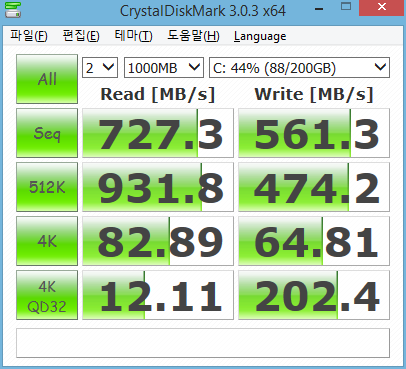Start the 512K benchmark test
Screen dimensions: 406x369
47,187
